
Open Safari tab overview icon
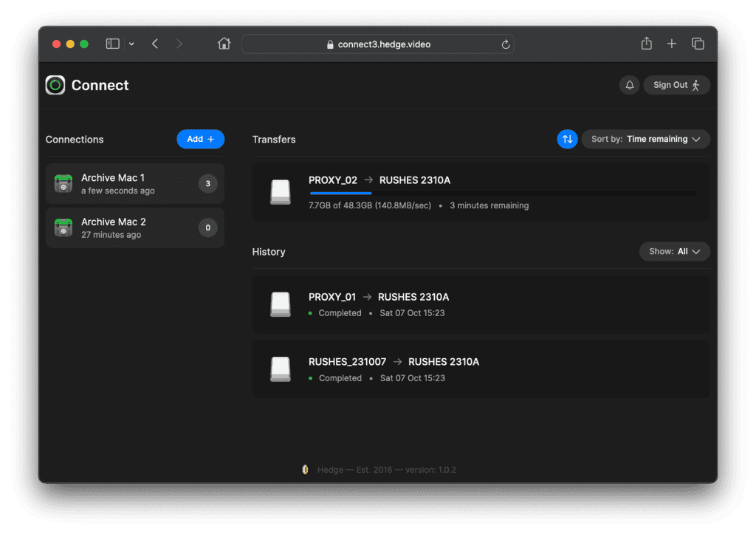click(x=697, y=44)
